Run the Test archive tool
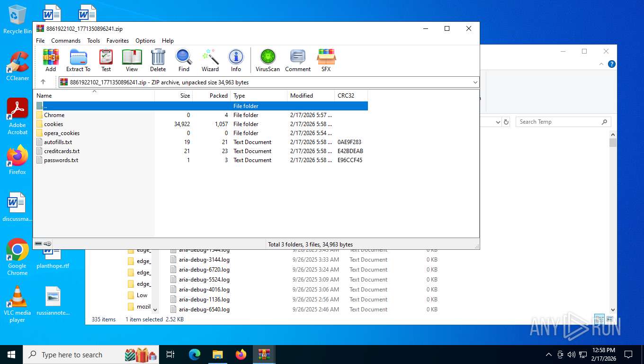The image size is (644, 364). click(x=106, y=60)
